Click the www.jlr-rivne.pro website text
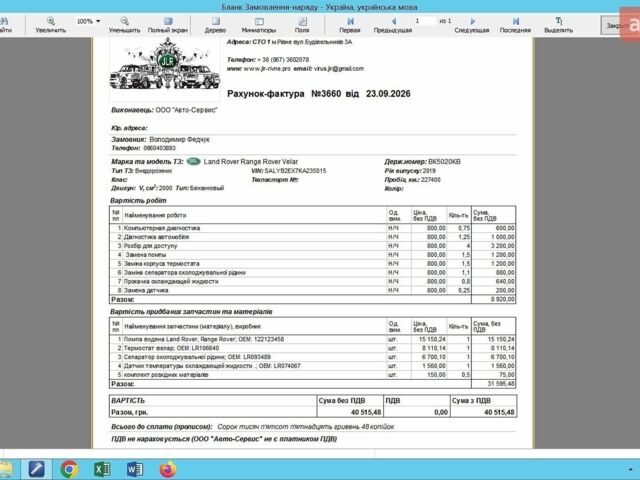The width and height of the screenshot is (640, 480). coord(267,69)
